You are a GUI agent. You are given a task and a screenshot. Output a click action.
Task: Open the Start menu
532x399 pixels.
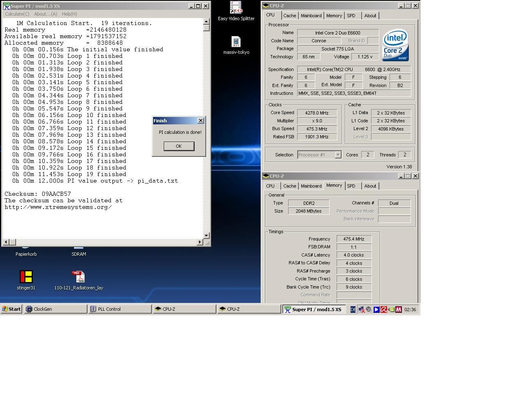point(11,309)
